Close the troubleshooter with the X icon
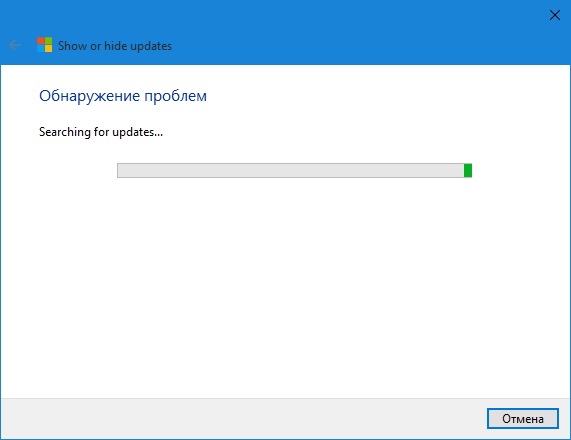Viewport: 571px width, 440px height. coord(555,15)
